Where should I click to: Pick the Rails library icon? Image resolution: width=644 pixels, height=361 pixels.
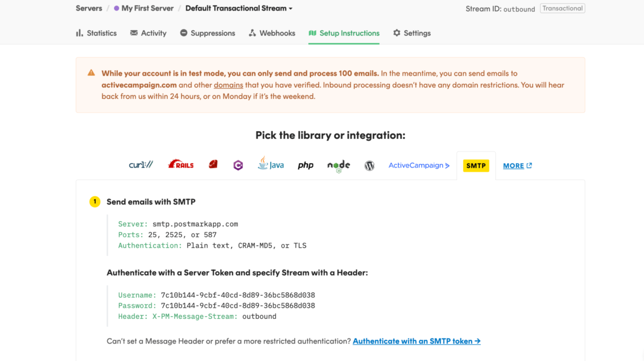pyautogui.click(x=181, y=164)
